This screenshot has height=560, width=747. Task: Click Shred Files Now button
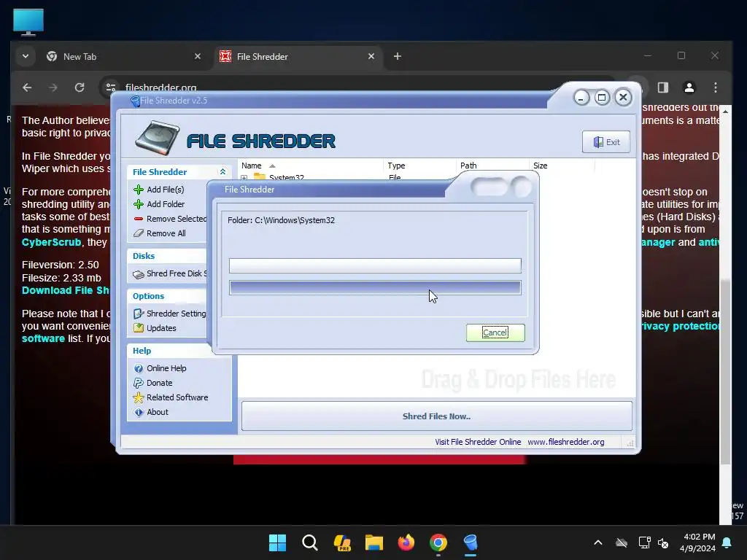(436, 416)
